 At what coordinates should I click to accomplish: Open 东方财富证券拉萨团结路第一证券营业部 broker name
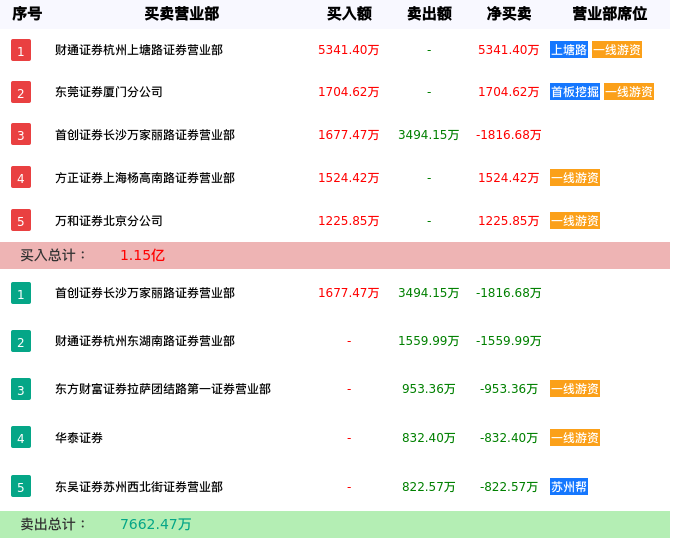coord(163,389)
